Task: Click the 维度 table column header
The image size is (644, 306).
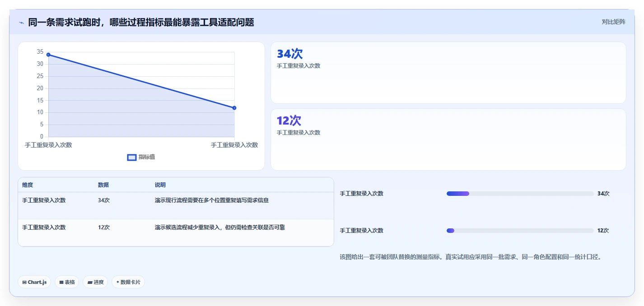Action: [x=28, y=185]
